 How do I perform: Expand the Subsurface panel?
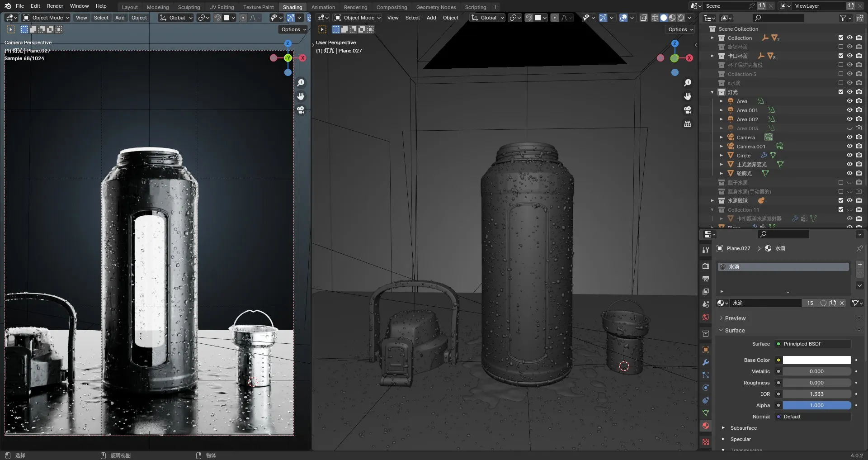(x=743, y=428)
